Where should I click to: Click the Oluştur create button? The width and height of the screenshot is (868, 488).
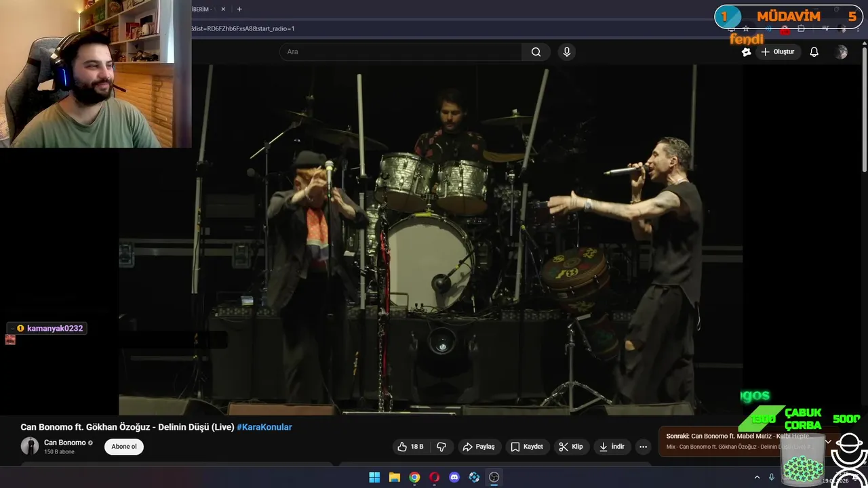tap(778, 52)
